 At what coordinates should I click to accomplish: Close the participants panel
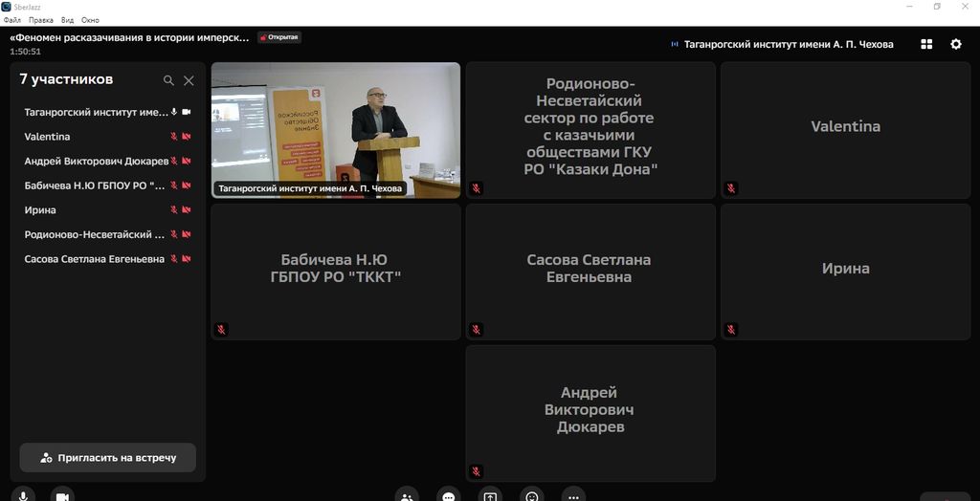click(x=189, y=81)
